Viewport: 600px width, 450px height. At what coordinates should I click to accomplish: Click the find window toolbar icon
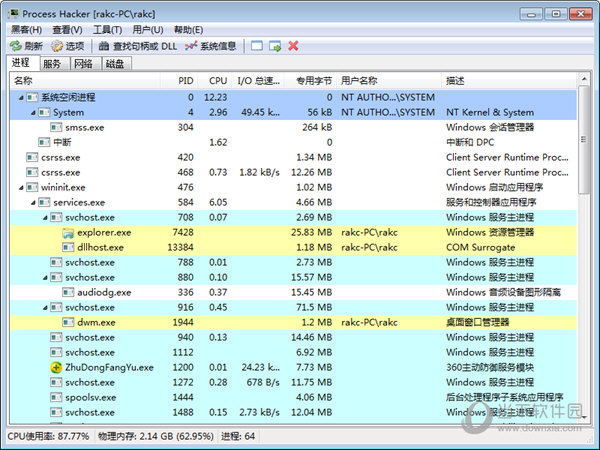pyautogui.click(x=257, y=46)
